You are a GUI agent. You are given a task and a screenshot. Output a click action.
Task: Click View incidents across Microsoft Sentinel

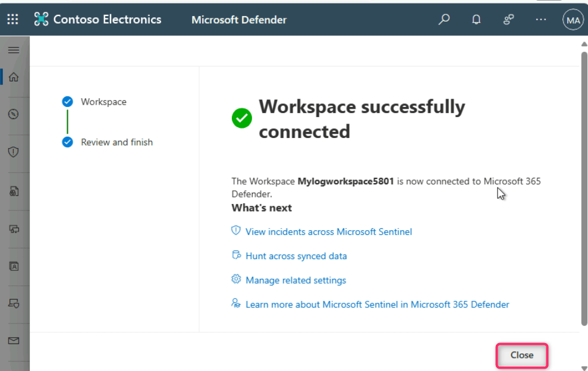[328, 232]
